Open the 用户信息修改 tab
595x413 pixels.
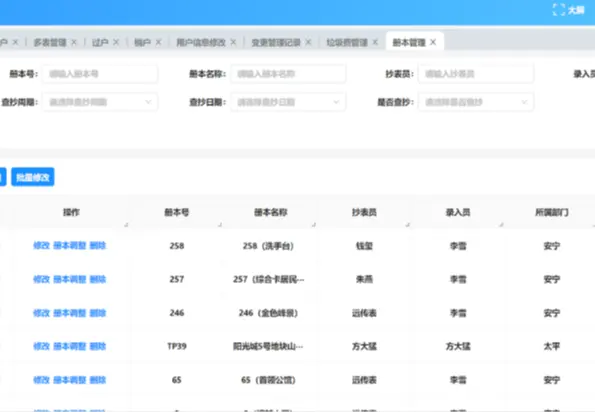coord(201,42)
